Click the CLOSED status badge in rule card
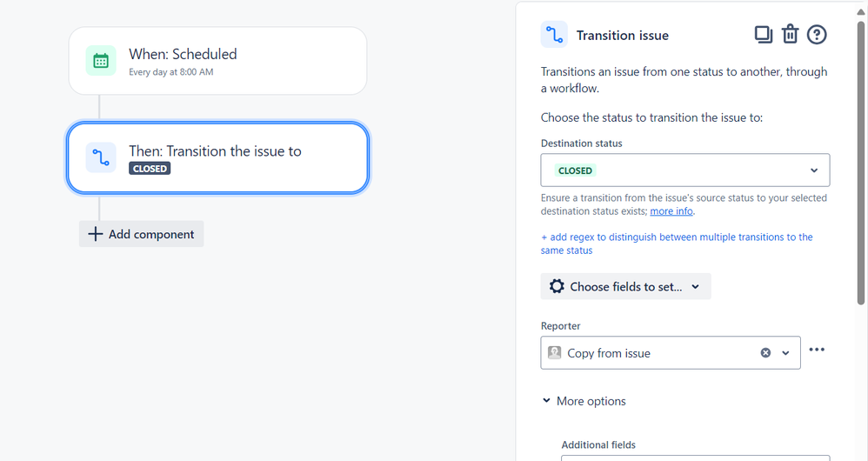Screen dimensions: 868x461 pos(150,169)
